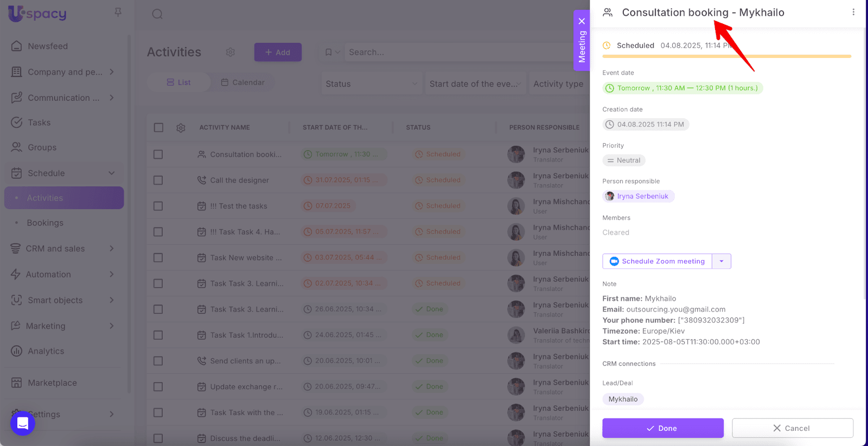Screen dimensions: 868x446
Task: Click the Smart objects icon in the sidebar
Action: coord(17,300)
